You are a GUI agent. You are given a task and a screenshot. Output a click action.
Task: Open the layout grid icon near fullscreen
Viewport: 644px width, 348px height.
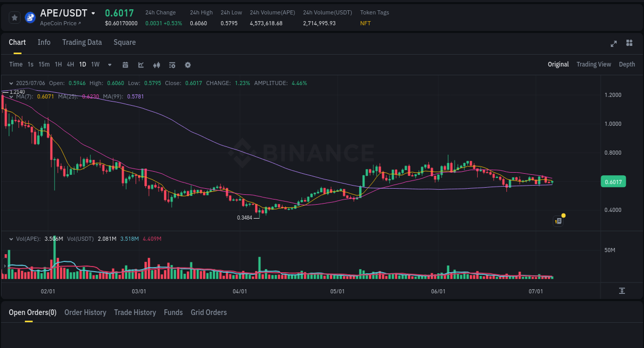pyautogui.click(x=629, y=43)
